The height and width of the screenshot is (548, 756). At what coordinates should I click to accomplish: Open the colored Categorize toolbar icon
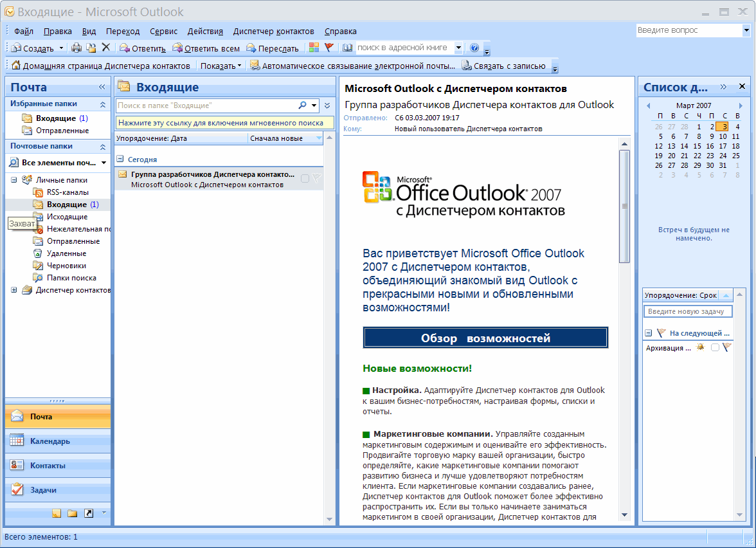pos(314,48)
